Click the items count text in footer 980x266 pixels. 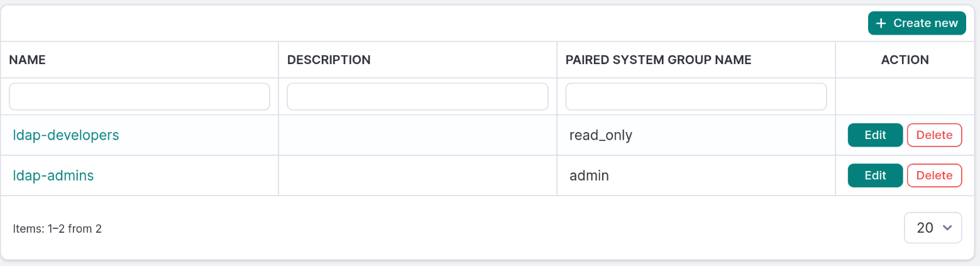tap(57, 229)
